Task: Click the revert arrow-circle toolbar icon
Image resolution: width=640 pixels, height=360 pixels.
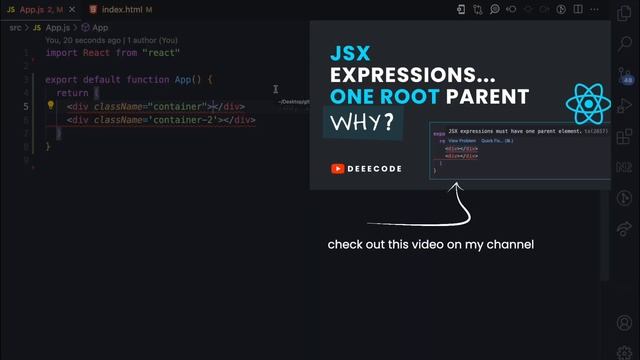Action: pos(511,9)
